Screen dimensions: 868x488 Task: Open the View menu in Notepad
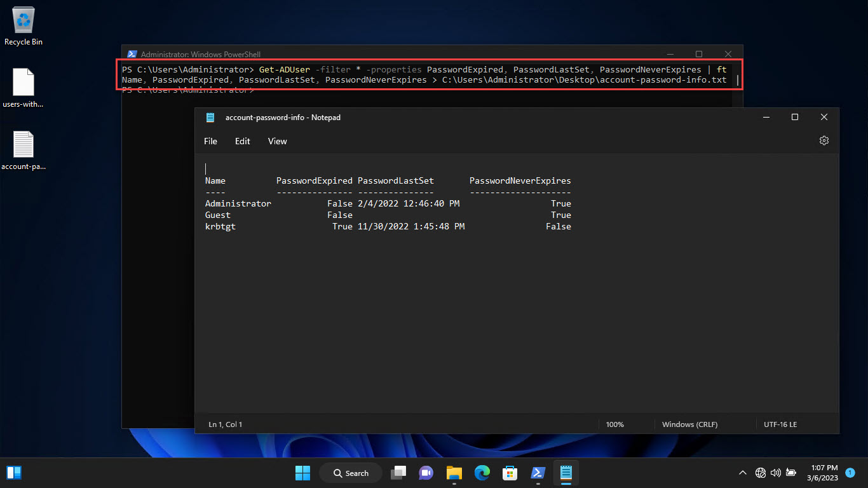click(278, 141)
